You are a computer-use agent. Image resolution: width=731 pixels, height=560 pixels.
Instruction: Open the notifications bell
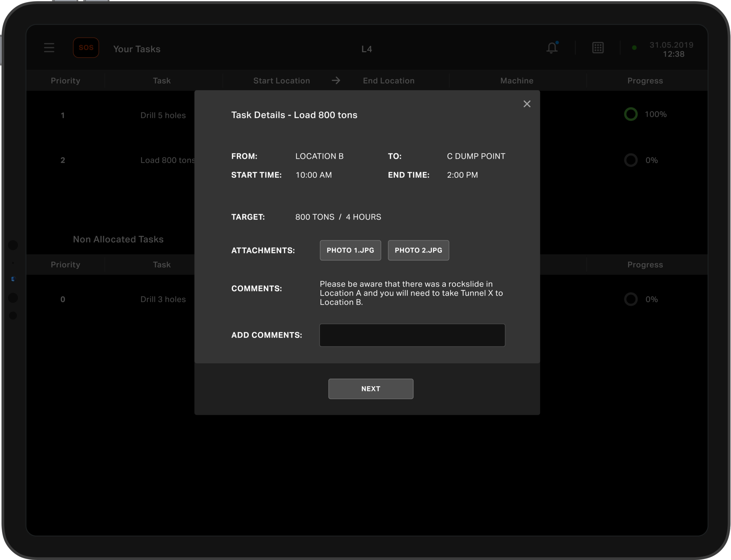pyautogui.click(x=552, y=48)
